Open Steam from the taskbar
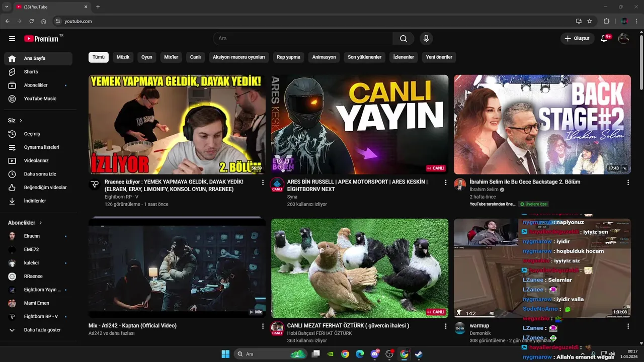The image size is (644, 362). pyautogui.click(x=419, y=354)
